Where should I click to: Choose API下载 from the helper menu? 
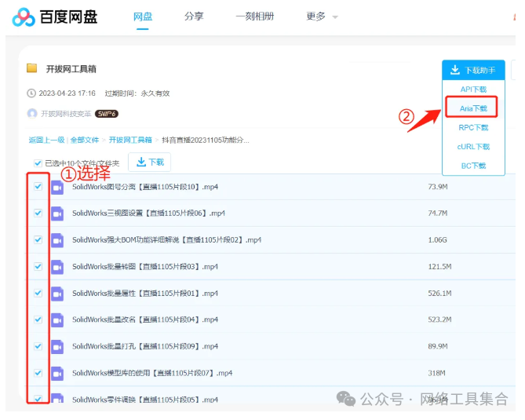[473, 89]
